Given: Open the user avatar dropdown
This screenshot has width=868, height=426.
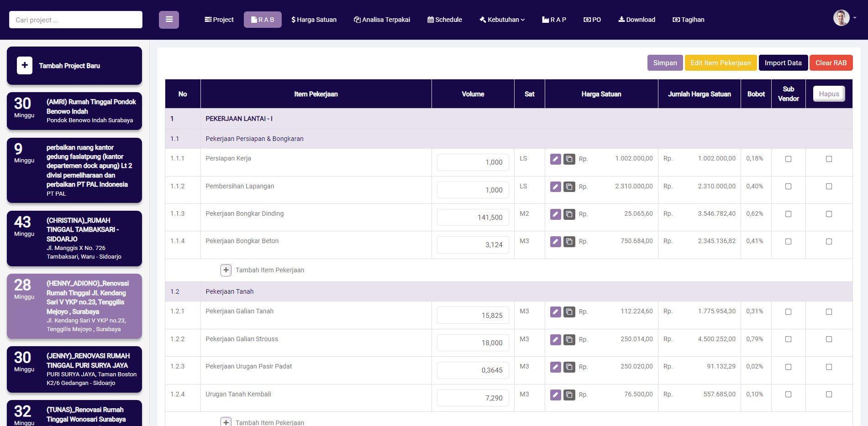Looking at the screenshot, I should 844,18.
